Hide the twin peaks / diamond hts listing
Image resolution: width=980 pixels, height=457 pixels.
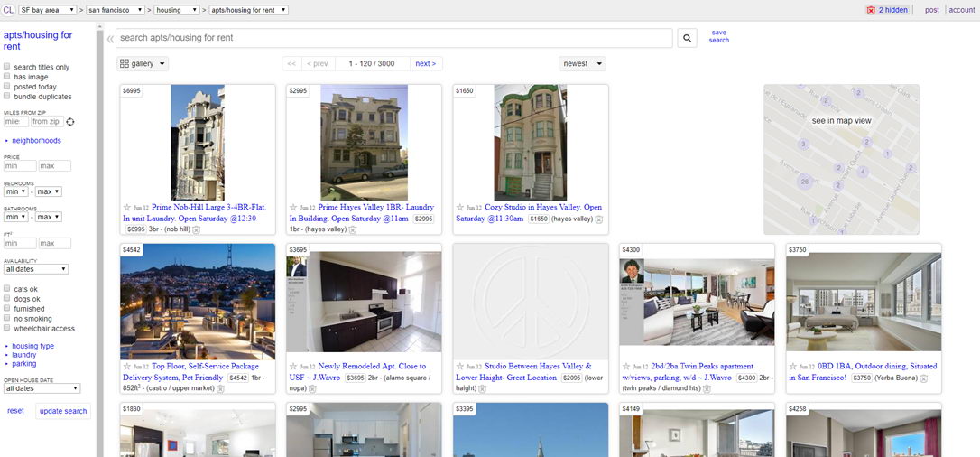coord(707,389)
